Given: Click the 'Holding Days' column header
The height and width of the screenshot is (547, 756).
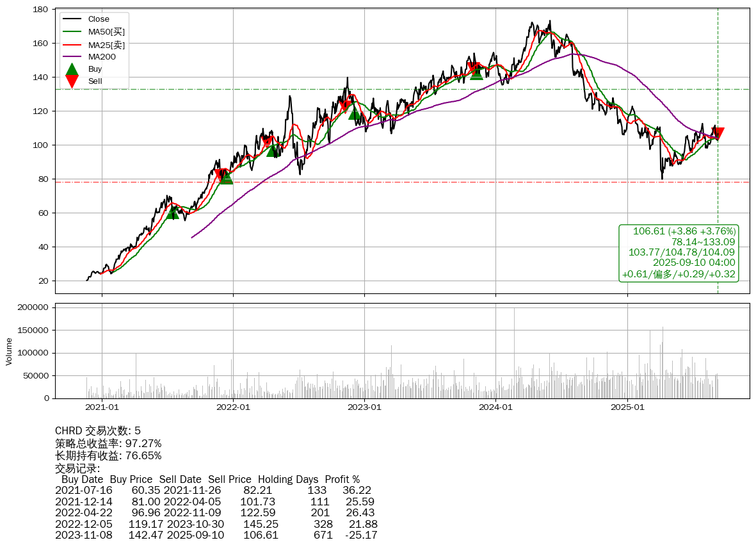Looking at the screenshot, I should click(x=287, y=479).
